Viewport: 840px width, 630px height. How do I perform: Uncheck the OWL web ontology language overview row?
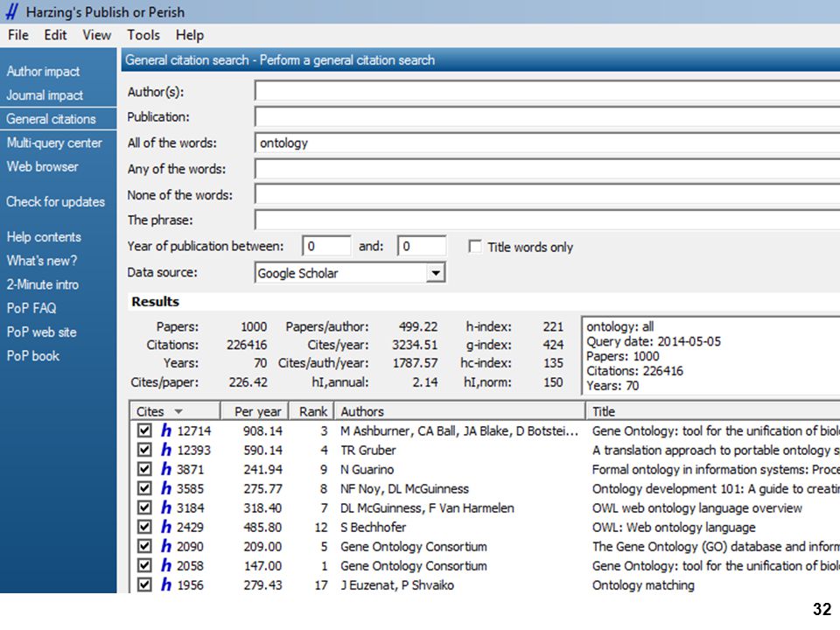coord(144,507)
